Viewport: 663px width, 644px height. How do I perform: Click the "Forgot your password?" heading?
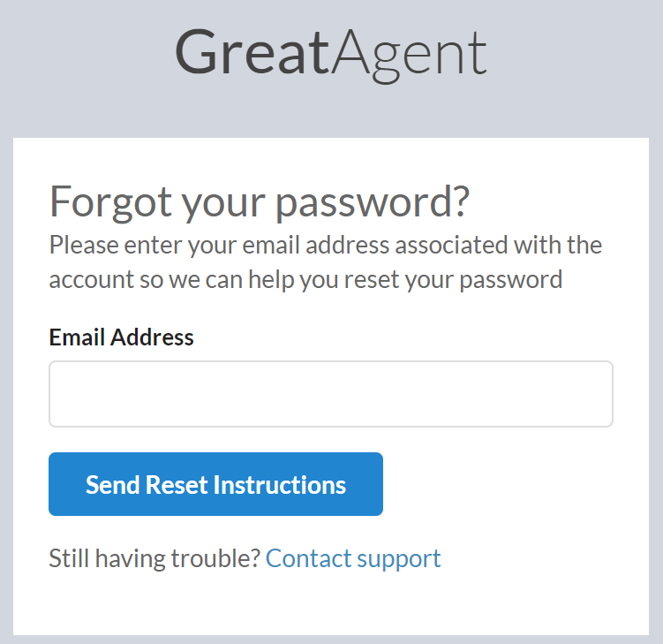pyautogui.click(x=260, y=203)
